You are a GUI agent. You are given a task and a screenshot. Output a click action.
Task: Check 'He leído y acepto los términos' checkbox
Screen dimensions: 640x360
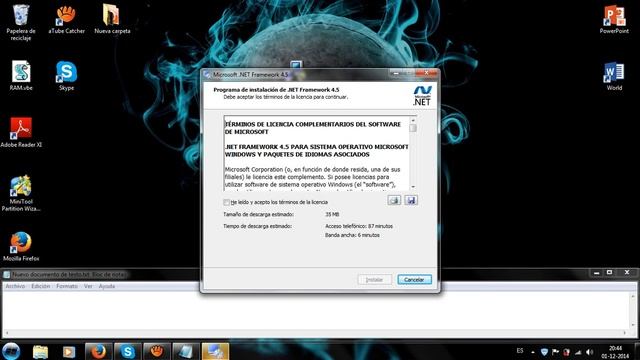(227, 202)
